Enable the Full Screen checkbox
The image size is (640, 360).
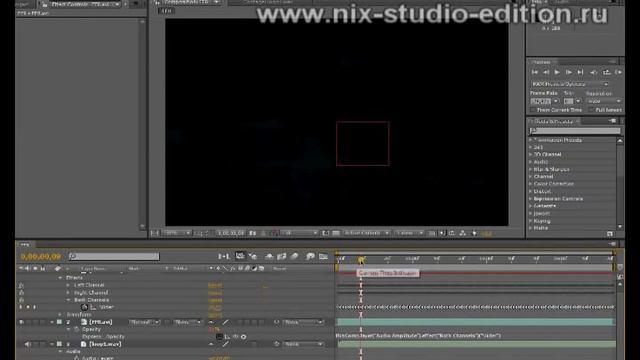[591, 110]
